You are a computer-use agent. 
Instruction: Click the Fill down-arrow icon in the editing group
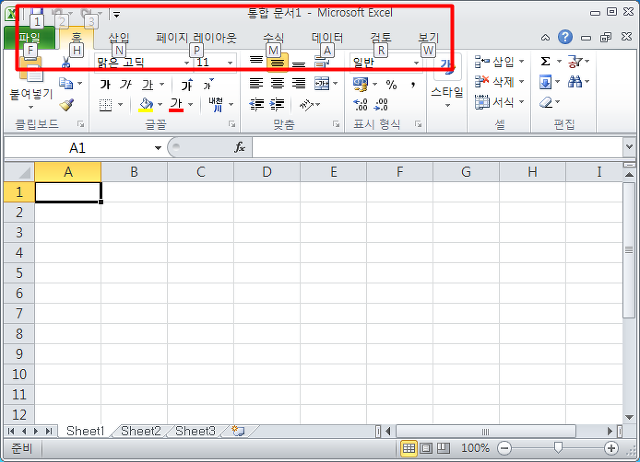[x=545, y=82]
